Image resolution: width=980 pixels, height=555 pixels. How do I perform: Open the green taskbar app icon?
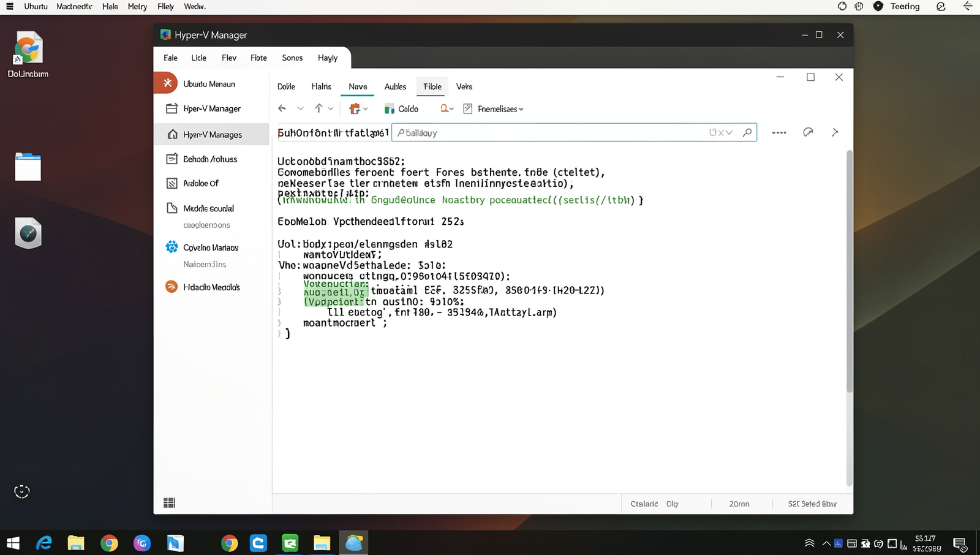290,543
